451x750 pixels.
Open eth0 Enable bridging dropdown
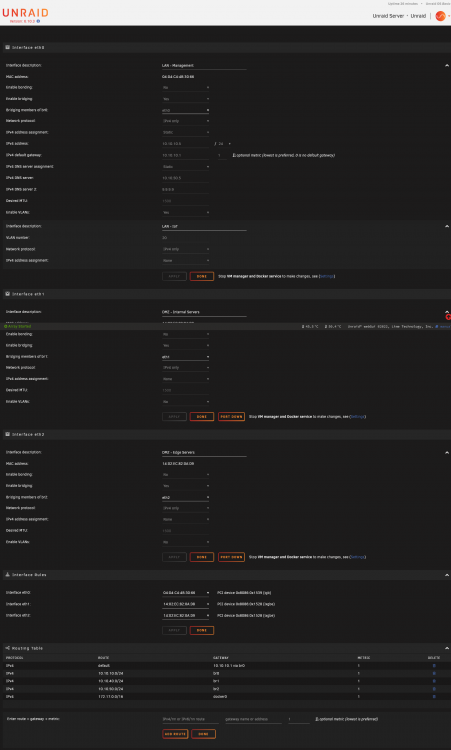(186, 99)
